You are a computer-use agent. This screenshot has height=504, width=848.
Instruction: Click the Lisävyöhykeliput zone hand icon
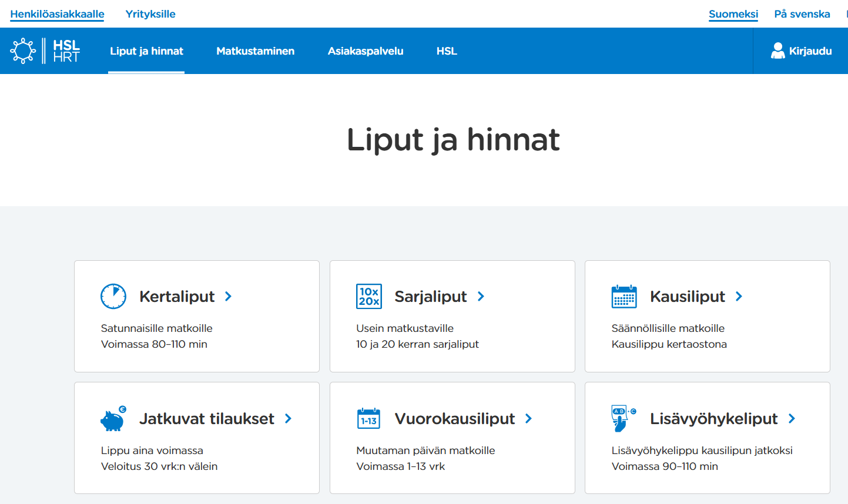[x=623, y=419]
